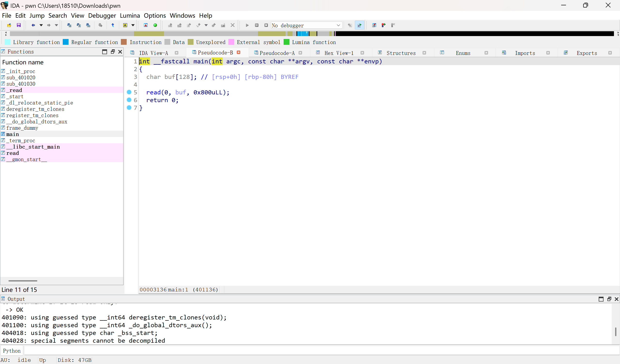Image resolution: width=620 pixels, height=364 pixels.
Task: Open the Lumina menu
Action: click(130, 15)
